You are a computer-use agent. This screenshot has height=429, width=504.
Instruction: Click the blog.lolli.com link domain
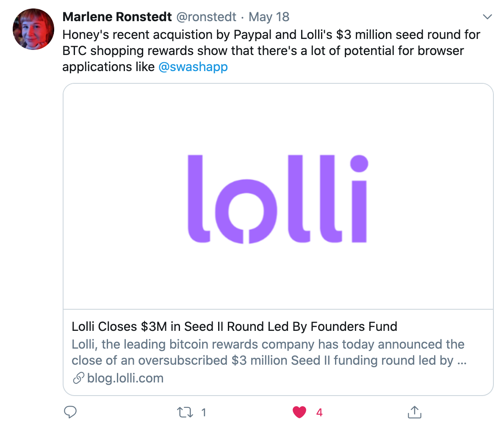(125, 378)
